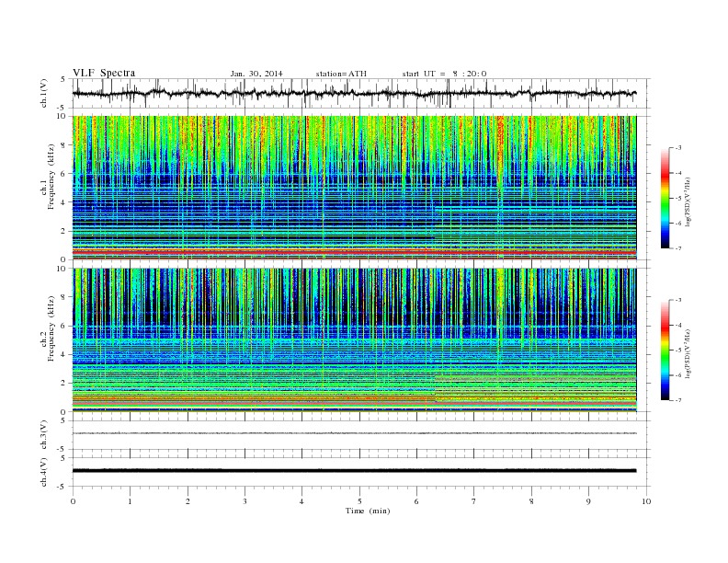The height and width of the screenshot is (563, 728).
Task: Select the "ch.4(V)" axis label
Action: click(44, 472)
